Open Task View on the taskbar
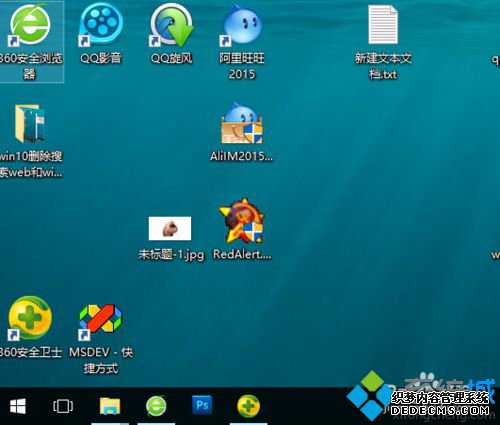 [x=63, y=406]
